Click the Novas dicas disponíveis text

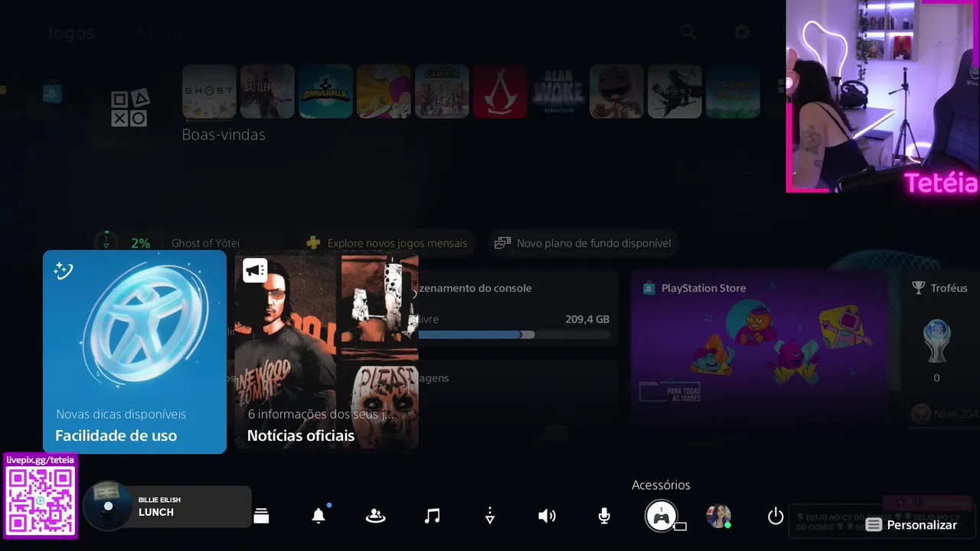coord(121,414)
